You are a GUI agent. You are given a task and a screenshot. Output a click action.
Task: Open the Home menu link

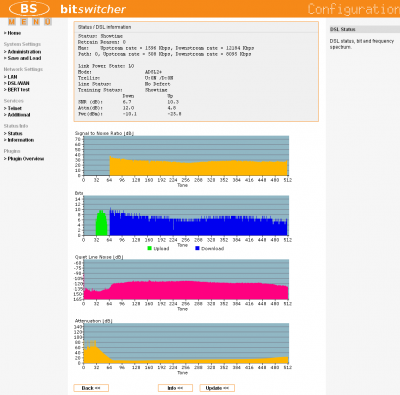(14, 33)
